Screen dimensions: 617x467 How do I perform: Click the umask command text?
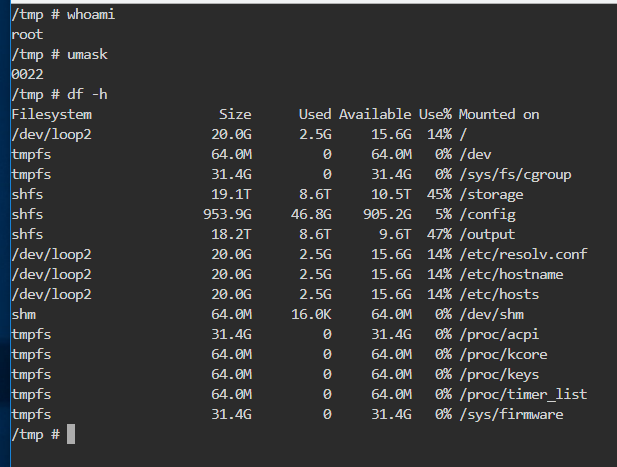[x=87, y=55]
